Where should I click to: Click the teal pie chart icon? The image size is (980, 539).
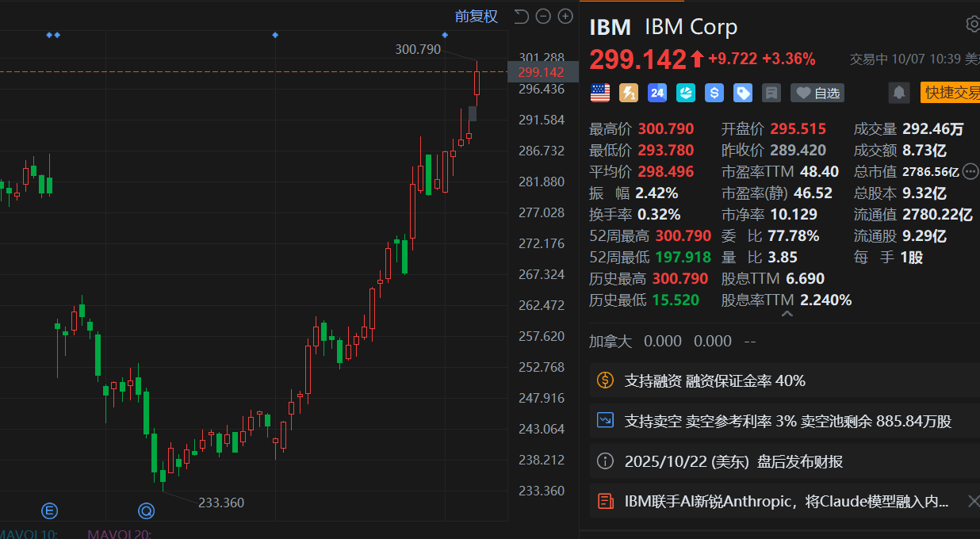[x=685, y=94]
